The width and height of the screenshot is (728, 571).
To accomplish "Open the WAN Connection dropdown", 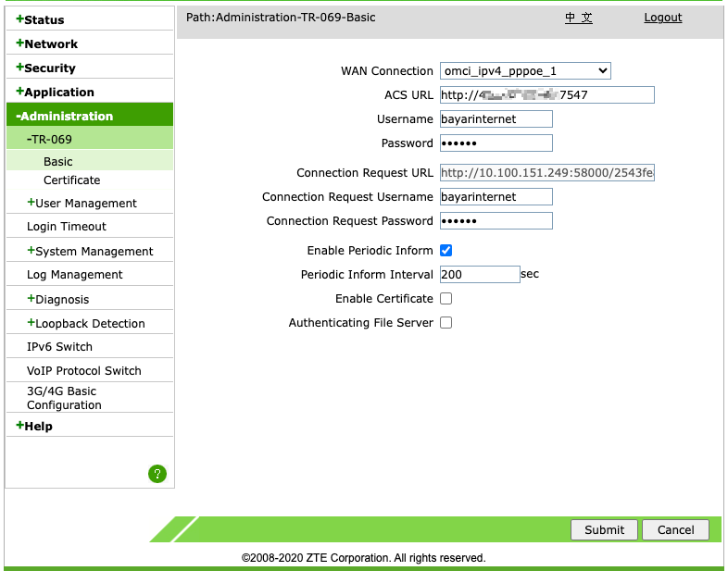I will 524,71.
